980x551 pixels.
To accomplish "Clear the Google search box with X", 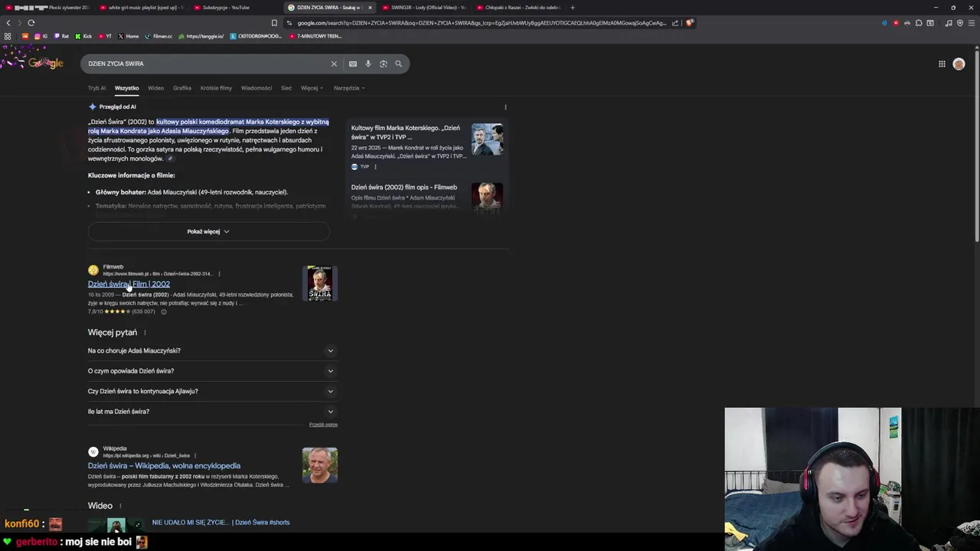I will [334, 64].
